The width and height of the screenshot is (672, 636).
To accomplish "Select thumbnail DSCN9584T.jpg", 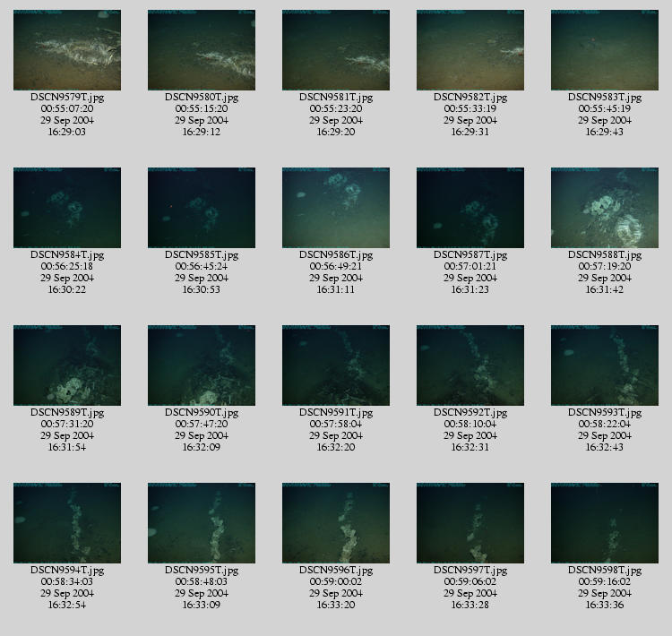I will click(x=67, y=208).
